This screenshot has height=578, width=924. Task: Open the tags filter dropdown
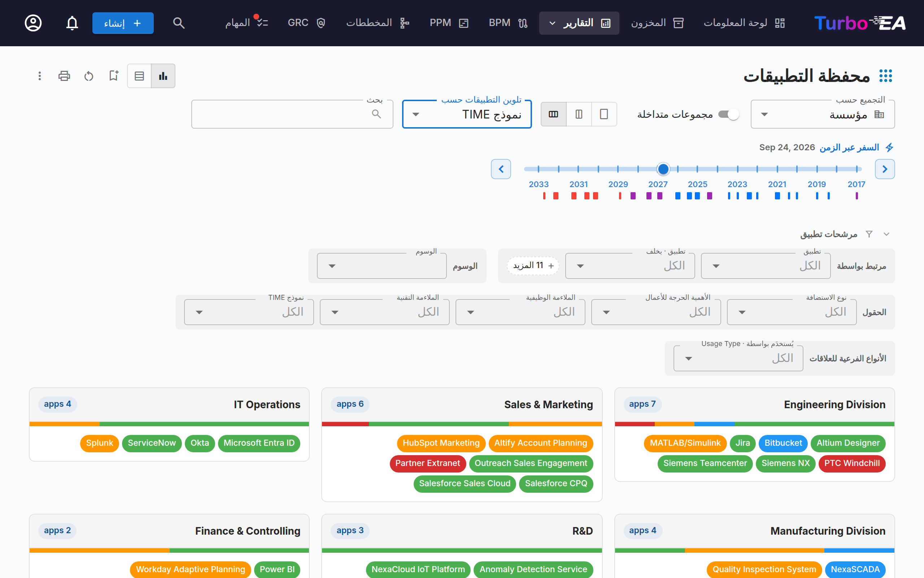(382, 266)
